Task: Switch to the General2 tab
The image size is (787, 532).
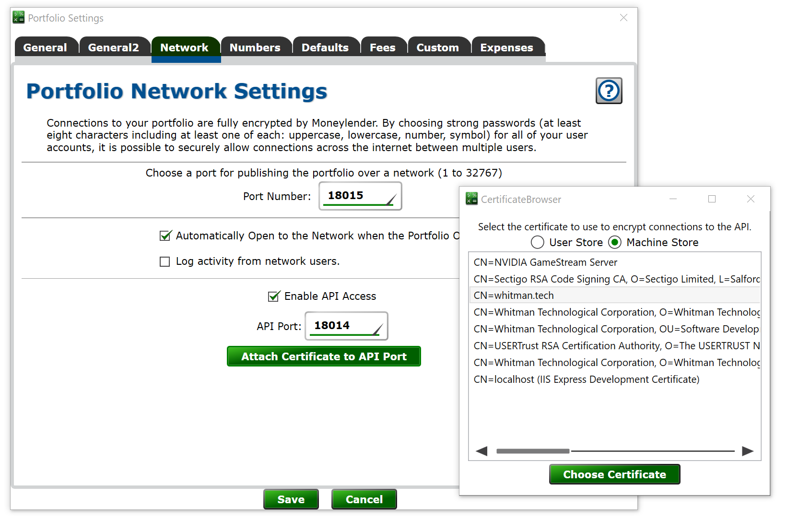Action: click(114, 47)
